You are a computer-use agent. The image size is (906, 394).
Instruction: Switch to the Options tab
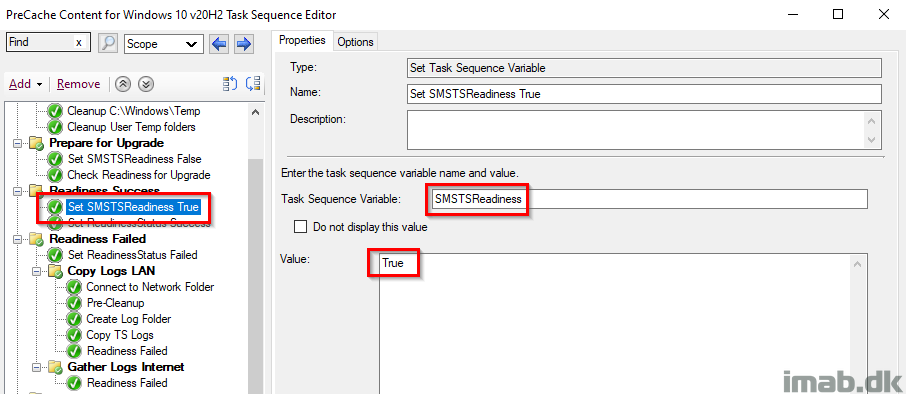355,42
